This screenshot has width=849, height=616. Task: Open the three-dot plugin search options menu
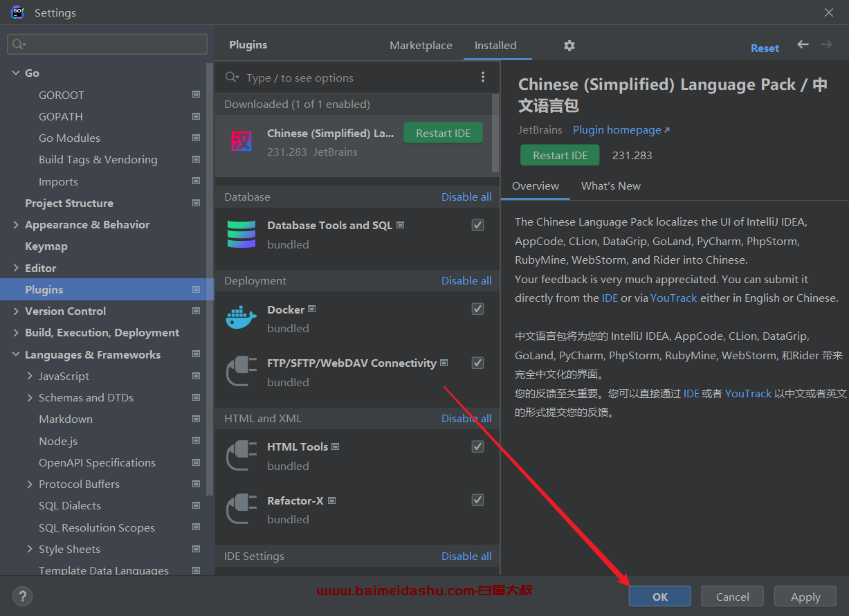[x=483, y=78]
